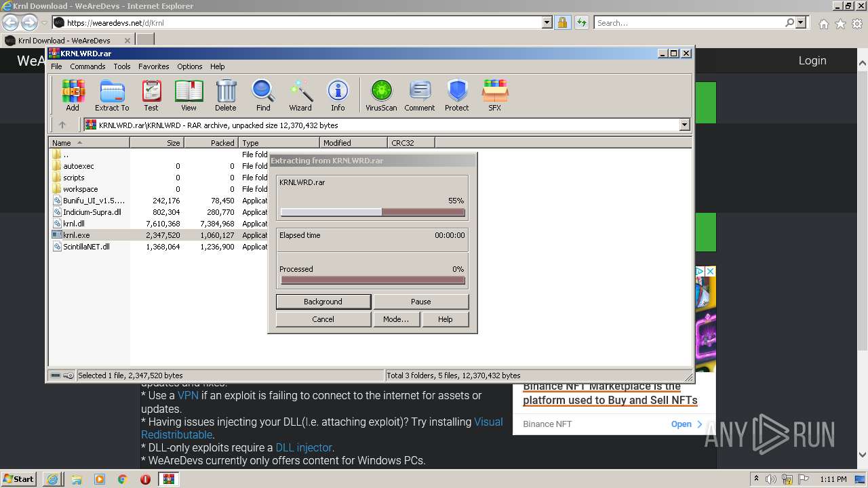Screen dimensions: 868x488
Task: Click the Delete trash can icon
Action: click(226, 95)
